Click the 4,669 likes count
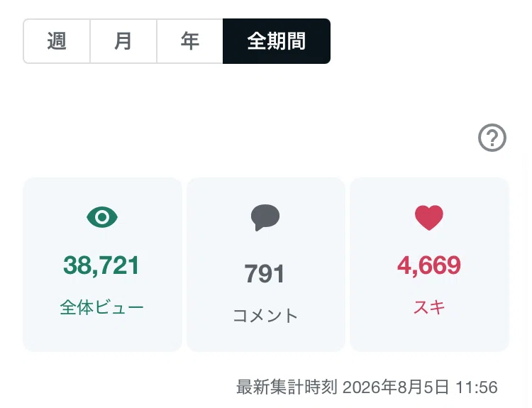 (x=429, y=265)
